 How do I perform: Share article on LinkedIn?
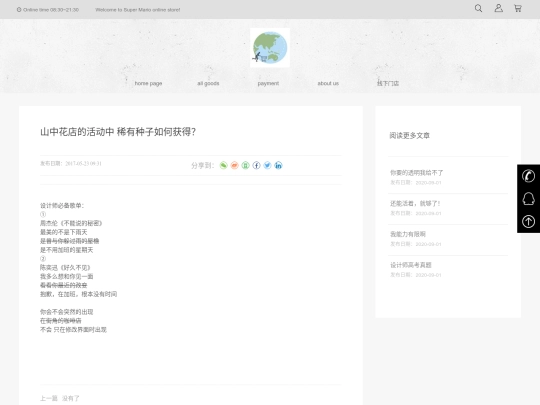click(x=278, y=165)
